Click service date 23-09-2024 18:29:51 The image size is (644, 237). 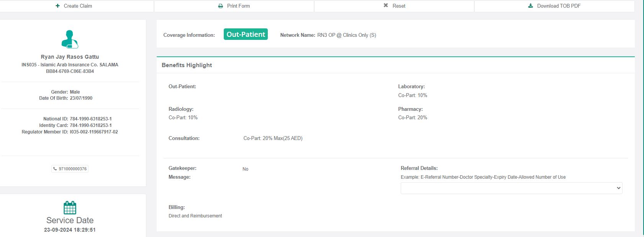(x=70, y=230)
